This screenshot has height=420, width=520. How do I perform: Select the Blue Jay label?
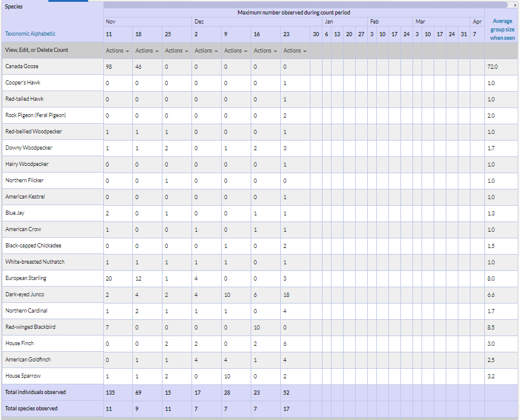click(x=15, y=212)
